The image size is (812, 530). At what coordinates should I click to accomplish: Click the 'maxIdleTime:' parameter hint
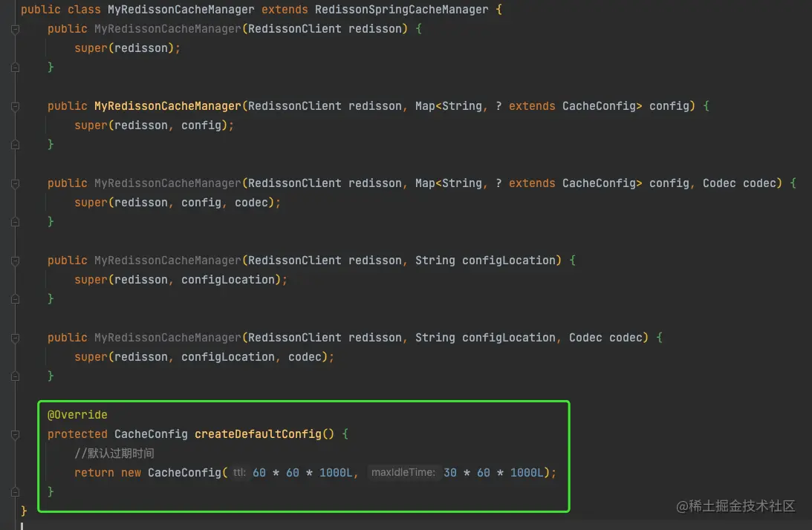(x=403, y=472)
